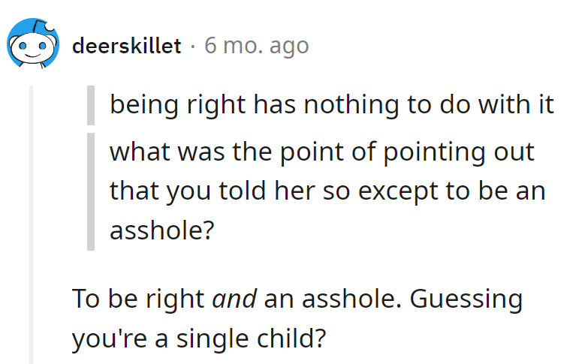
Task: Click the gray bar beside the first quote
Action: point(91,105)
